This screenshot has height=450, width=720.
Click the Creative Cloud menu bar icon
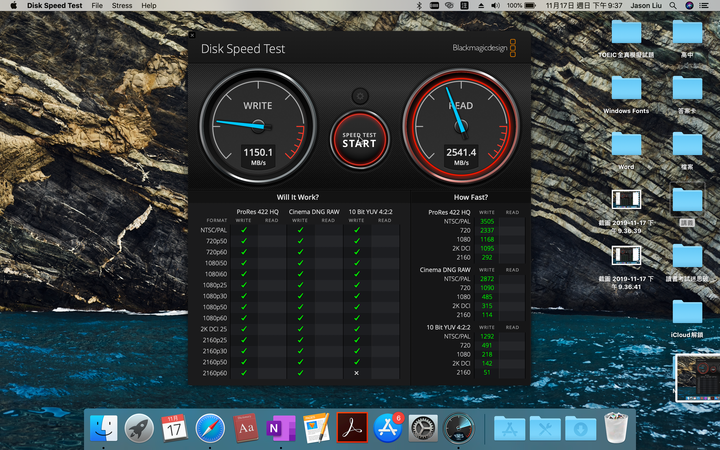click(x=449, y=6)
